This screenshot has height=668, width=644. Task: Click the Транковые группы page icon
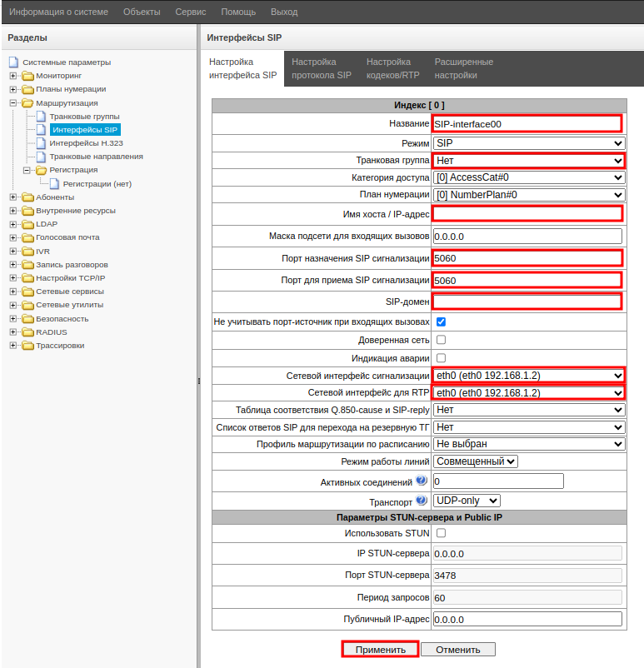pyautogui.click(x=41, y=117)
